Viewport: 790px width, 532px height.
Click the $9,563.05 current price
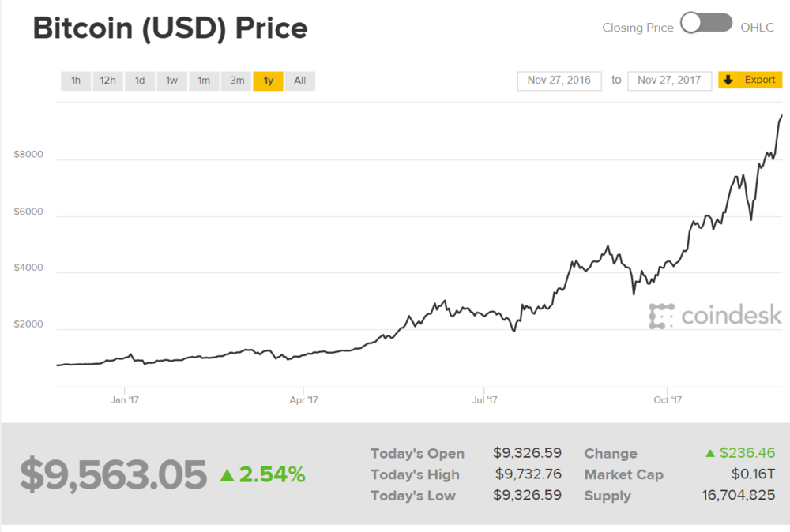pos(113,474)
